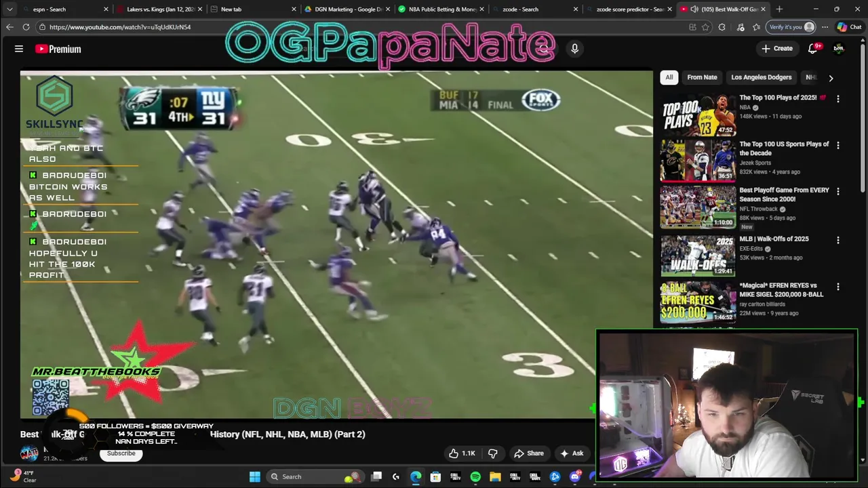Add this page to favorites star
868x488 pixels.
[706, 27]
